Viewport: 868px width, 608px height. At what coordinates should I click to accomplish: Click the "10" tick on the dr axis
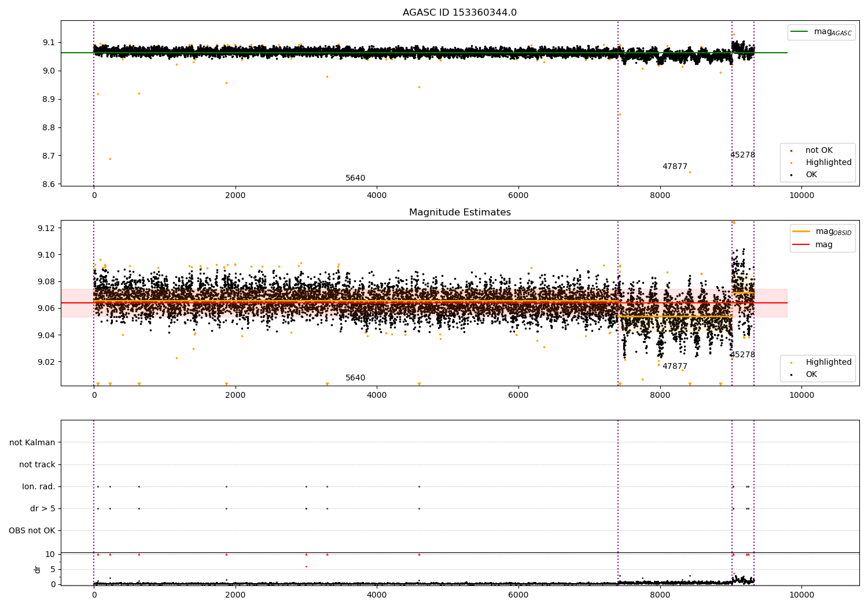[x=50, y=555]
